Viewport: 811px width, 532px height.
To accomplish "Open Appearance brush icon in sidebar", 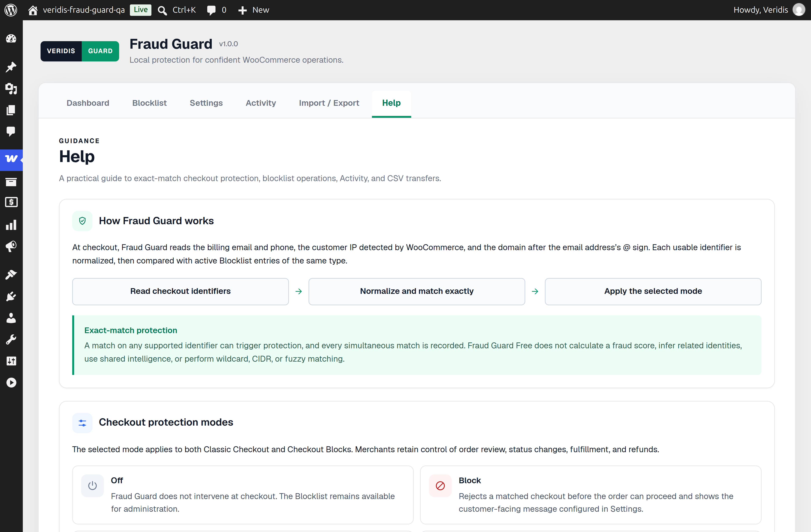I will pos(11,274).
